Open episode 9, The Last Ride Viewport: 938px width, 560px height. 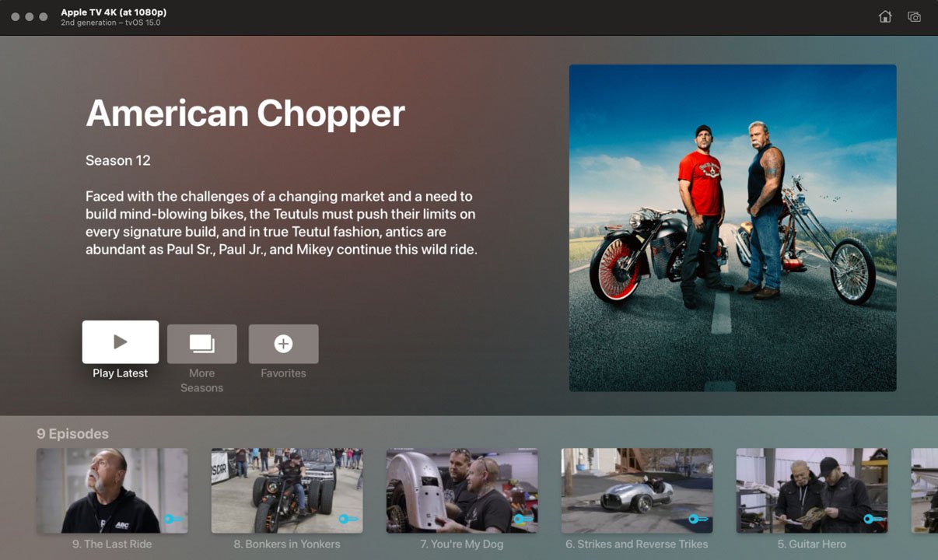(112, 490)
